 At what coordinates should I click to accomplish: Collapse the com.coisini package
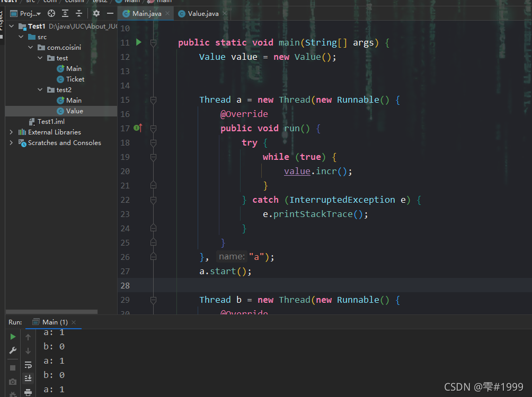(31, 47)
